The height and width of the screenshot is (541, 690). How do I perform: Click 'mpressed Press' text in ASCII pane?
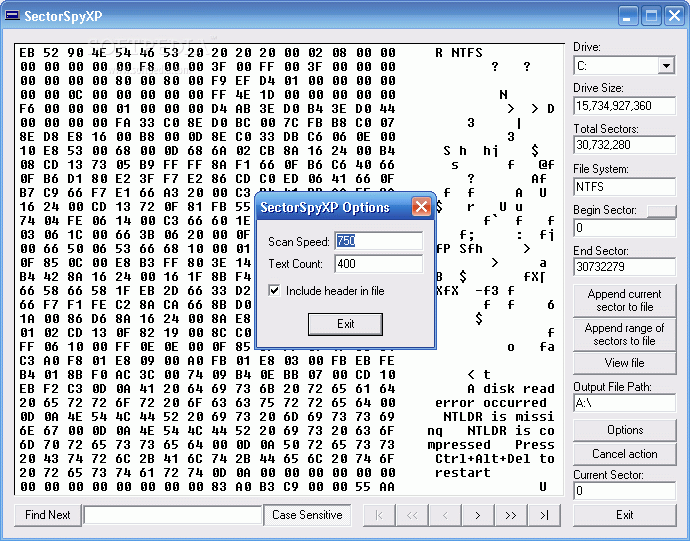point(491,445)
